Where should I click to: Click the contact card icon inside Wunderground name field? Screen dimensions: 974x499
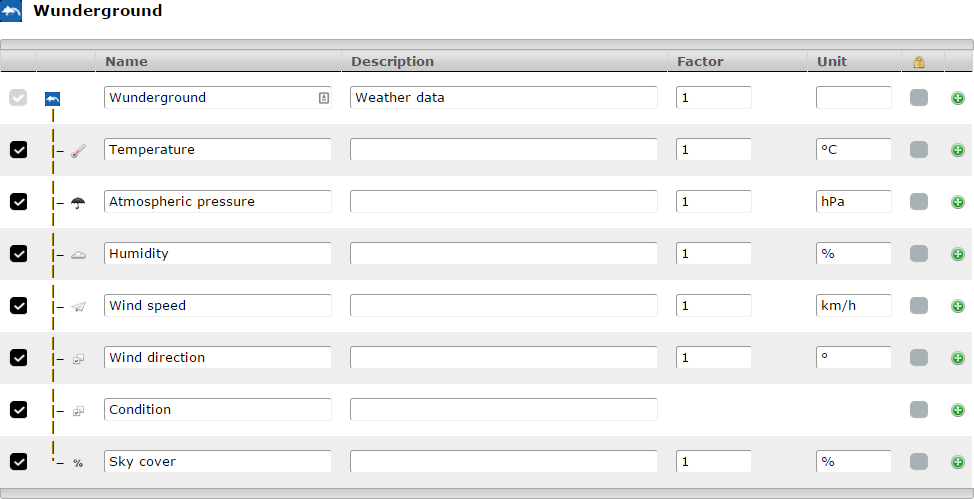[324, 98]
